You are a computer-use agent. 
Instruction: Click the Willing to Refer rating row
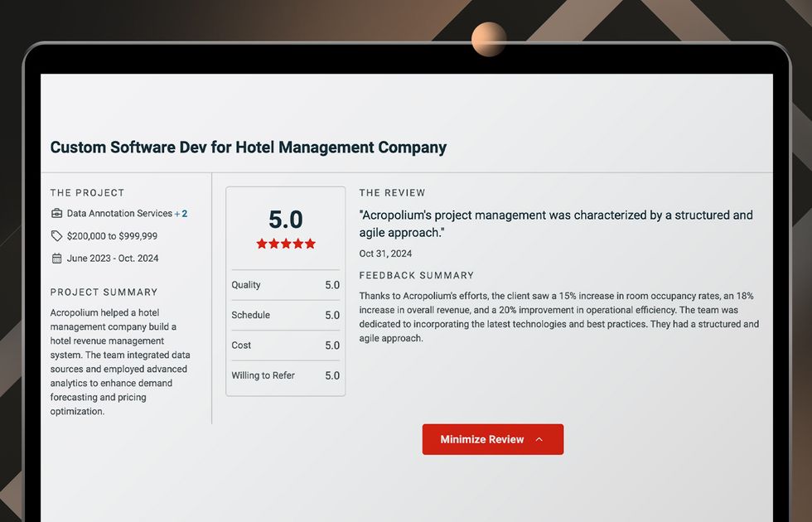[x=285, y=375]
